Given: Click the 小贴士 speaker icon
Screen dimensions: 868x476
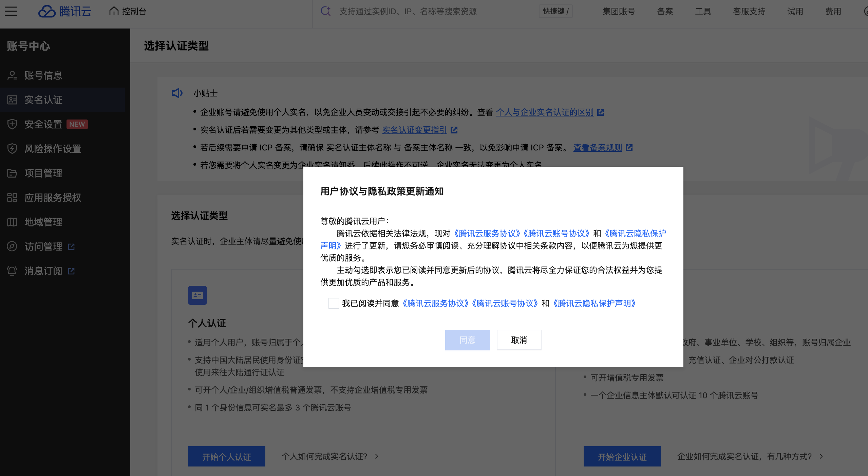Looking at the screenshot, I should [177, 93].
